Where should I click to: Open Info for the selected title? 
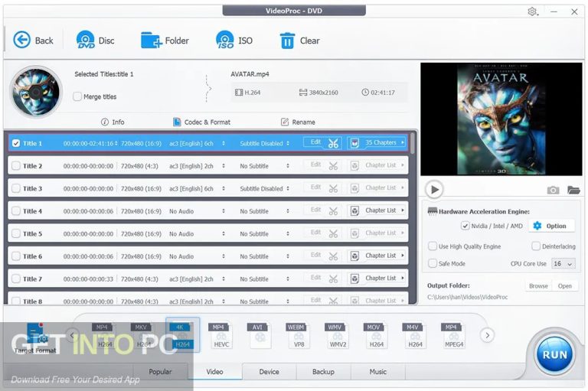(113, 122)
